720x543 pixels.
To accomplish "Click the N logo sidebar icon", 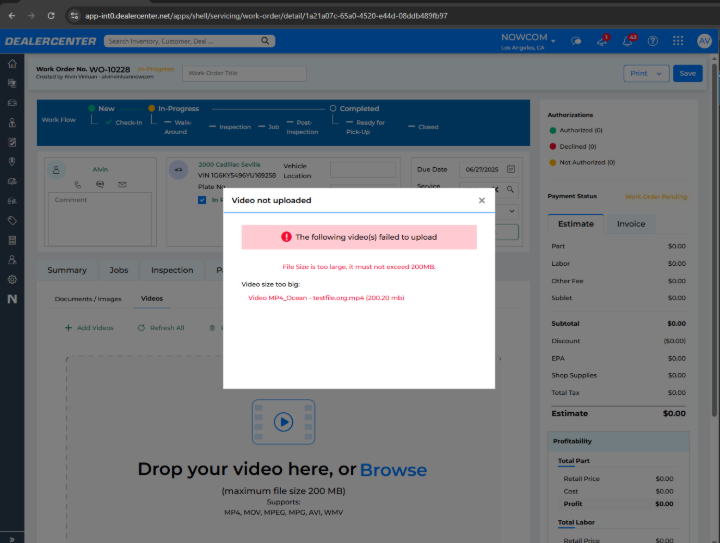I will click(x=12, y=299).
